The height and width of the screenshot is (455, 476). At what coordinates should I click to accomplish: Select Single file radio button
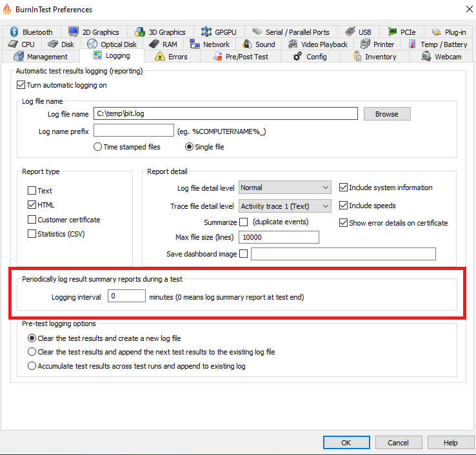(x=189, y=147)
